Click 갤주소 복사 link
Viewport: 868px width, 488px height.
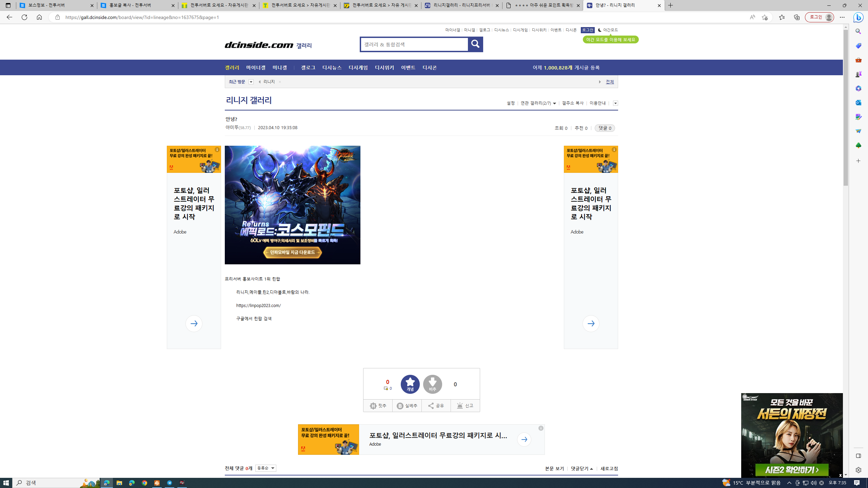click(x=573, y=103)
